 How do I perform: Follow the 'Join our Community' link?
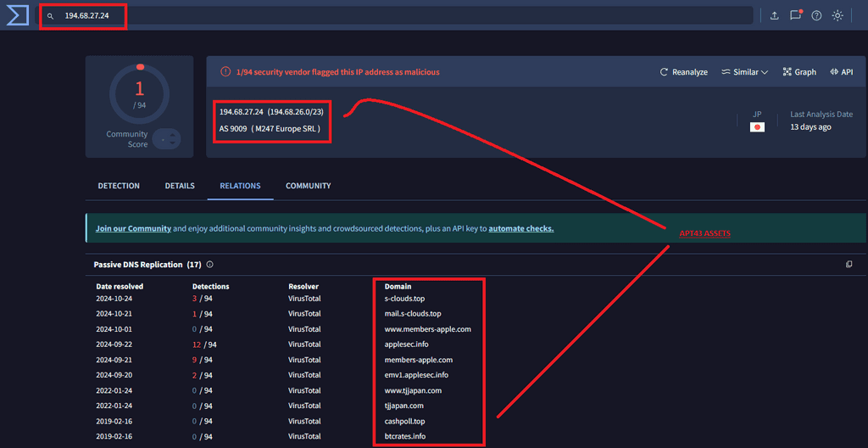tap(133, 228)
